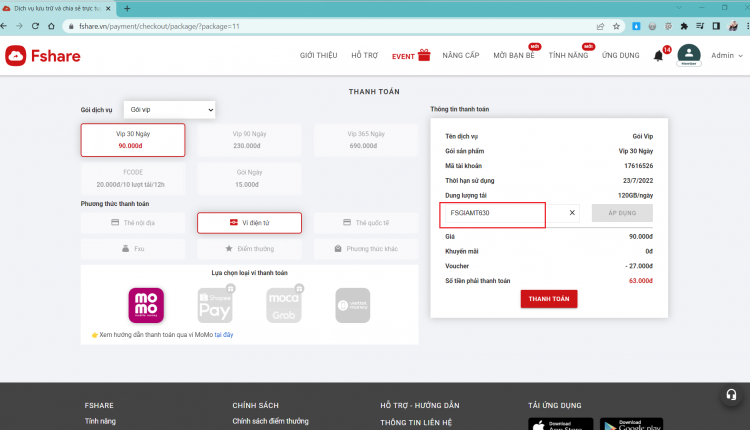Select Fxu payment method
750x430 pixels.
pyautogui.click(x=133, y=249)
